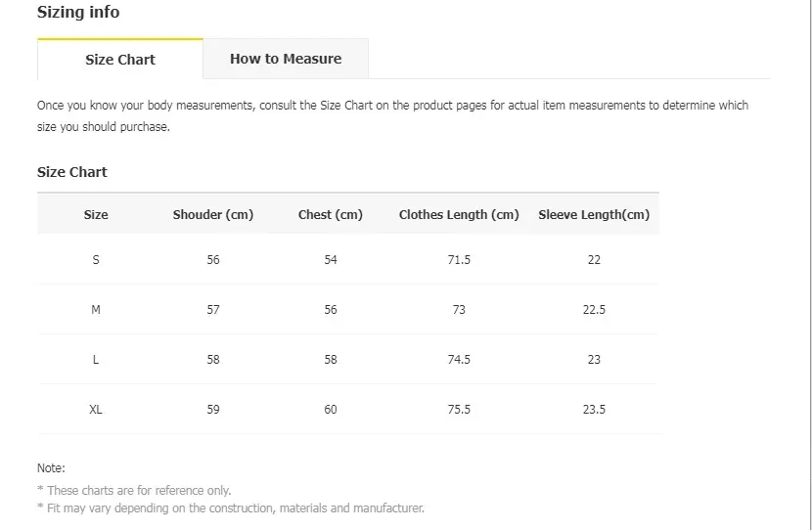Click chest value 60 in XL row
Viewport: 812px width, 530px height.
(331, 410)
